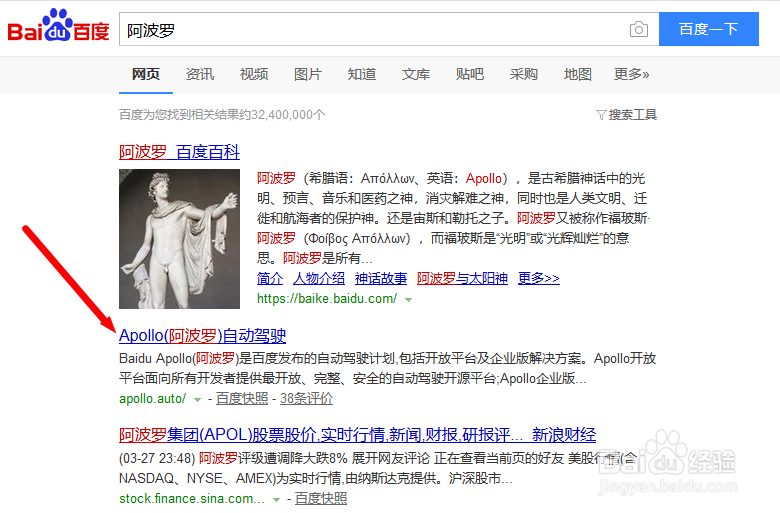This screenshot has height=513, width=780.
Task: Expand arrow next to baike.baidu.com URL
Action: [x=408, y=300]
